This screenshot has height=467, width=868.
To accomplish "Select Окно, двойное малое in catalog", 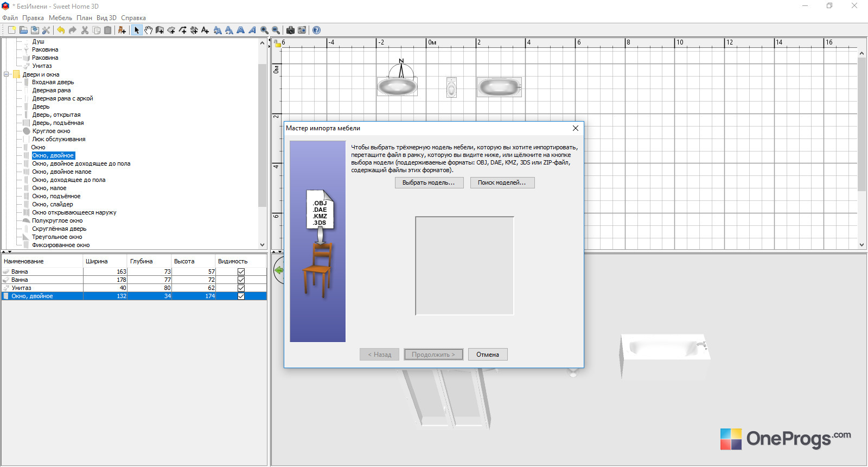I will pyautogui.click(x=61, y=172).
